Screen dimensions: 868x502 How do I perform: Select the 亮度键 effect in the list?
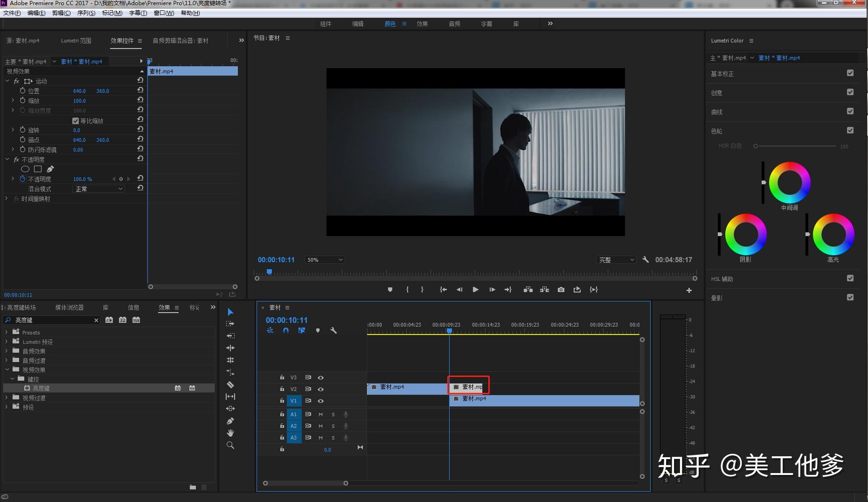(41, 388)
